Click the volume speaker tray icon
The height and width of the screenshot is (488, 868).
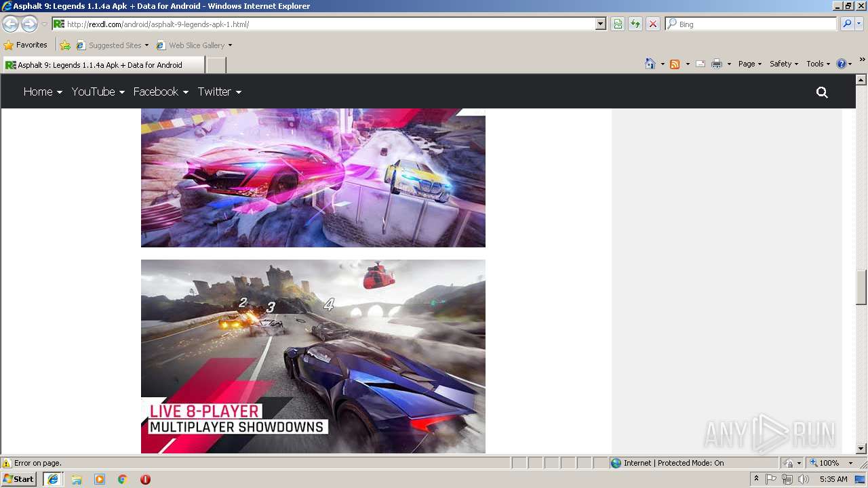tap(804, 479)
